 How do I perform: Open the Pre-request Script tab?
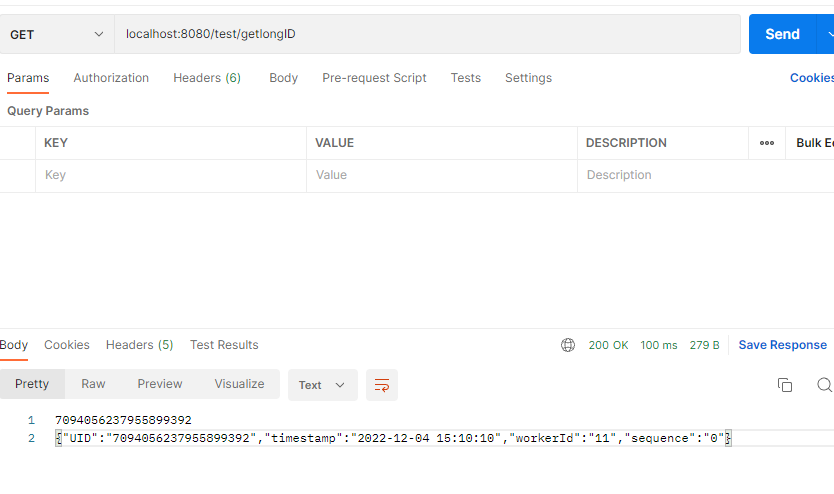click(x=374, y=78)
